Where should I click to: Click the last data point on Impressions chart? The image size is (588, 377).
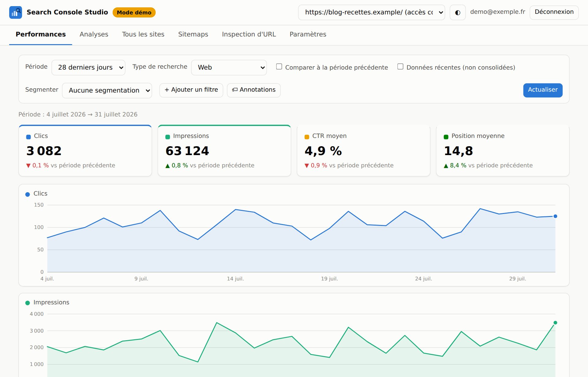555,322
